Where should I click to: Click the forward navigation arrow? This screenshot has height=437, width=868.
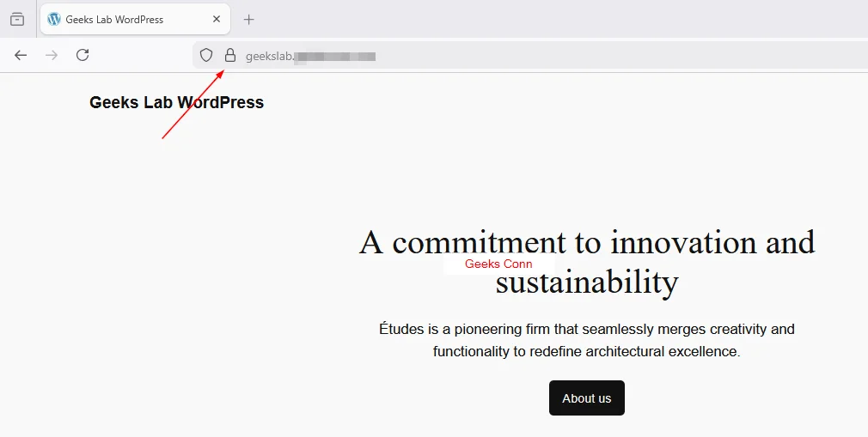[52, 55]
